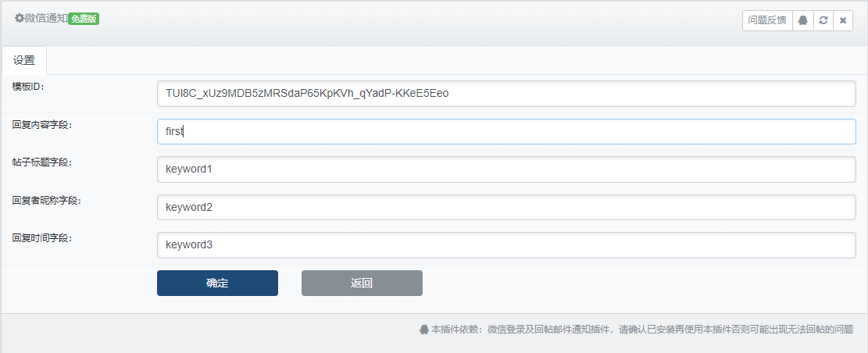The width and height of the screenshot is (868, 353).
Task: Click the 回复时间字段: label
Action: coord(42,237)
